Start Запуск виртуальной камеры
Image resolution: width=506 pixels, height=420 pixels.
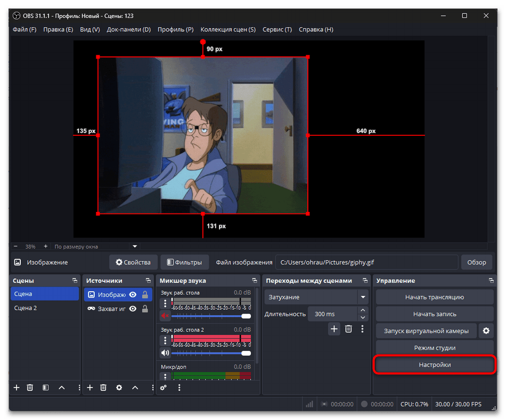pos(426,331)
